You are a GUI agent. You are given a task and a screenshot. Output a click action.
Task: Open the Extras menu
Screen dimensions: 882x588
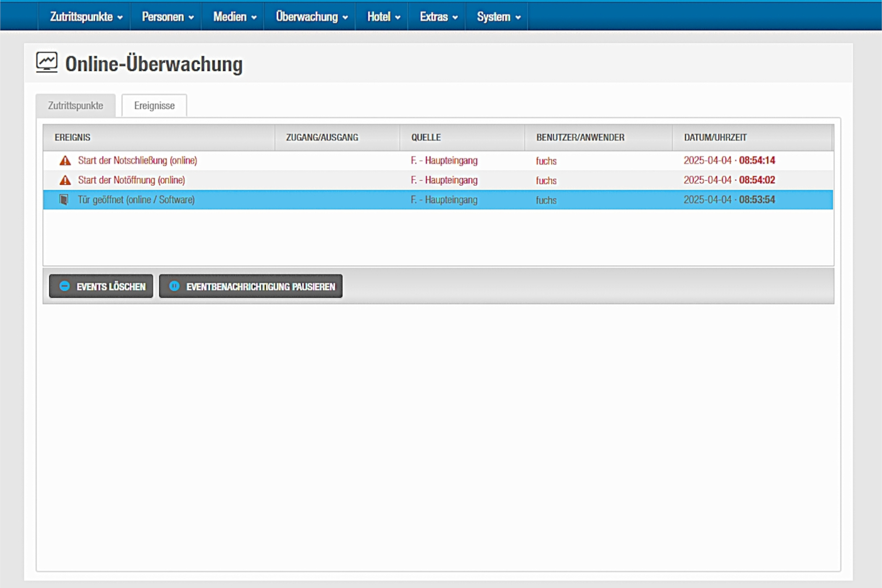coord(438,17)
